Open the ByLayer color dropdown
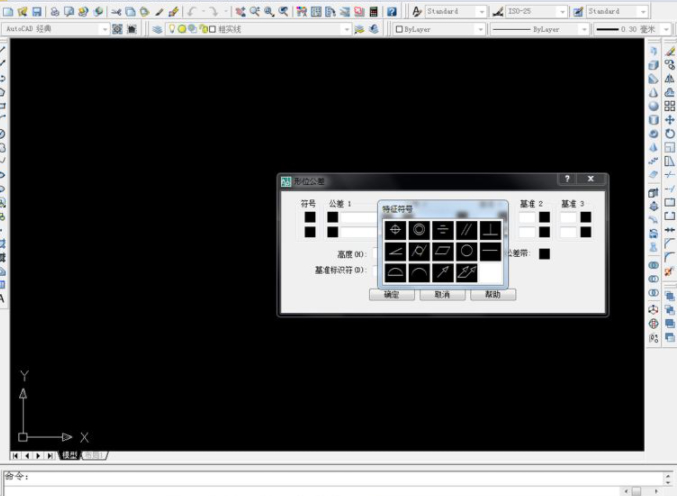This screenshot has width=677, height=496. [x=479, y=30]
